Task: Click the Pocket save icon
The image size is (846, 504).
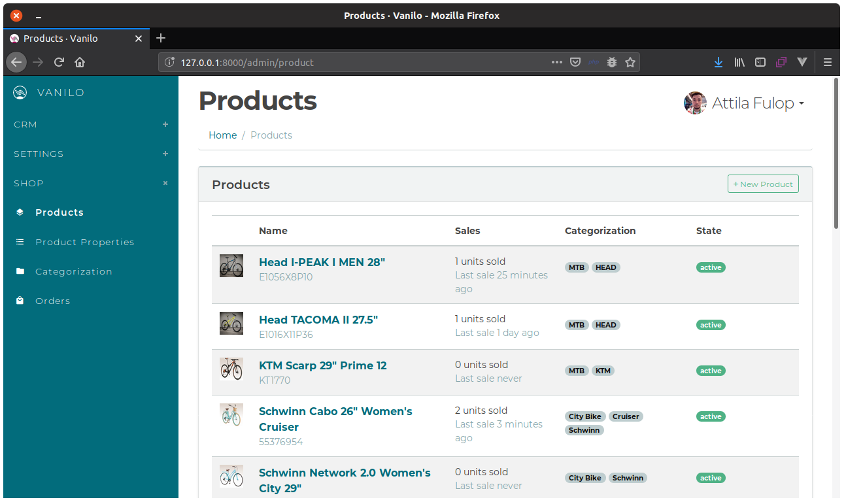Action: click(x=575, y=62)
